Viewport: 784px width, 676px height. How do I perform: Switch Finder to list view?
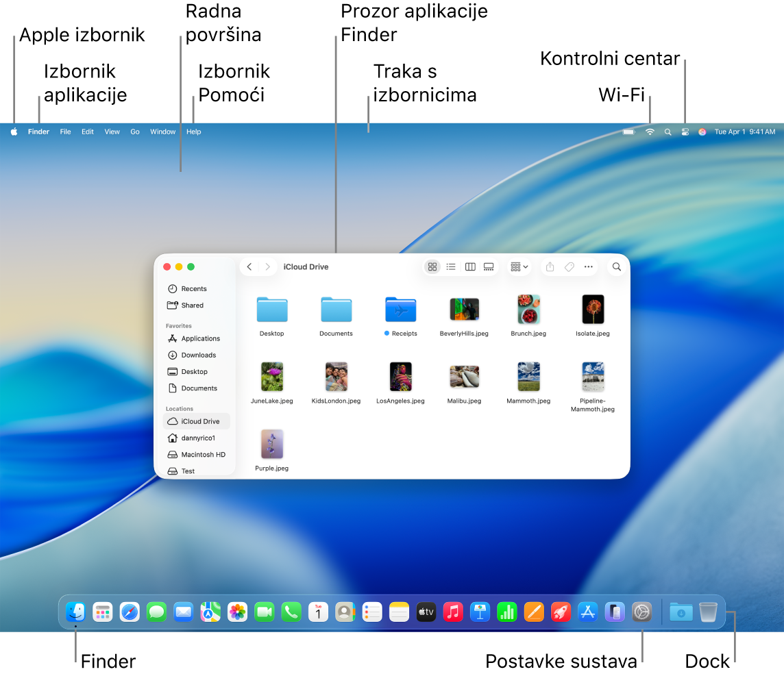click(x=451, y=266)
